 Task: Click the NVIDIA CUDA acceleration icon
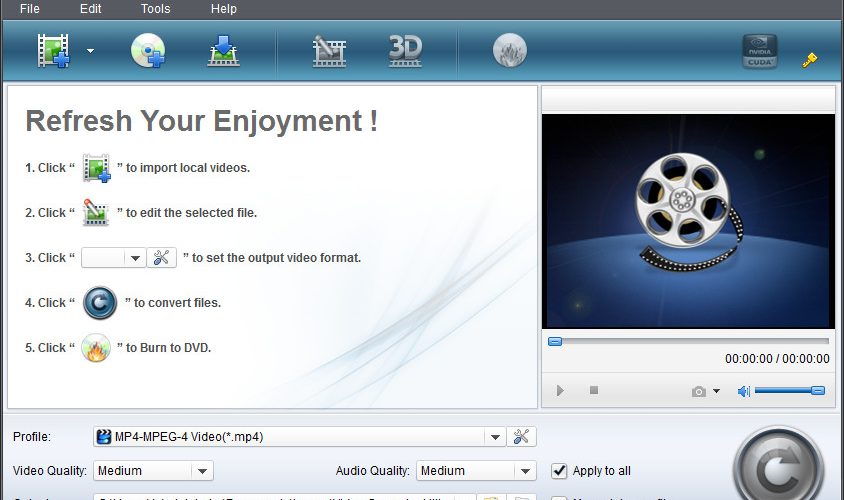point(759,51)
